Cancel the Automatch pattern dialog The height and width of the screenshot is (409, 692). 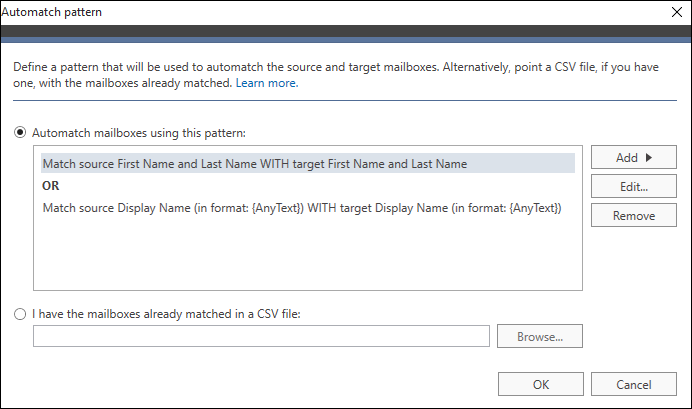pos(634,384)
